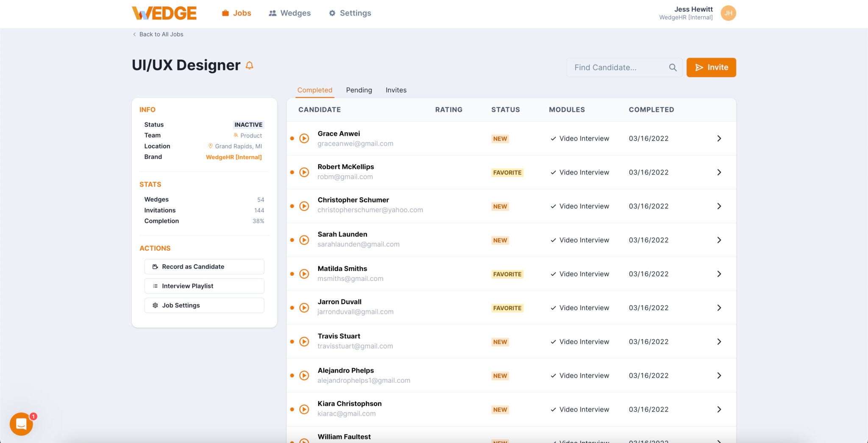Click the Invite button

[x=711, y=67]
